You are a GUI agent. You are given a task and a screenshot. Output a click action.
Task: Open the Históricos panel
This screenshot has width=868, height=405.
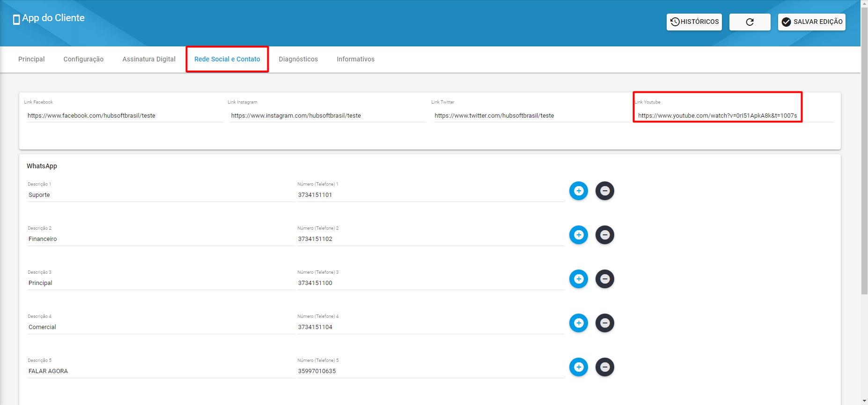(694, 22)
